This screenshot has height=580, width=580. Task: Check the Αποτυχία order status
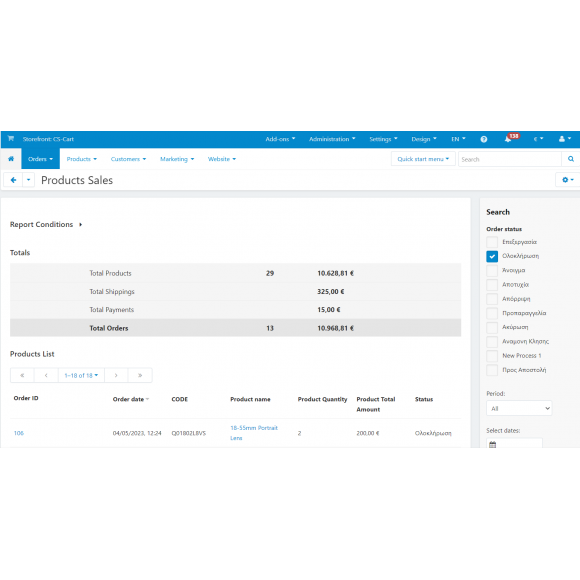pos(492,284)
